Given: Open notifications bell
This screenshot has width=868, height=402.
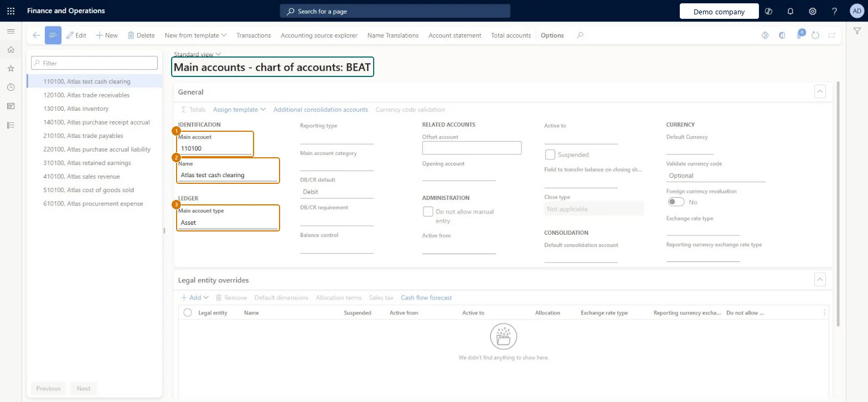Looking at the screenshot, I should click(790, 11).
